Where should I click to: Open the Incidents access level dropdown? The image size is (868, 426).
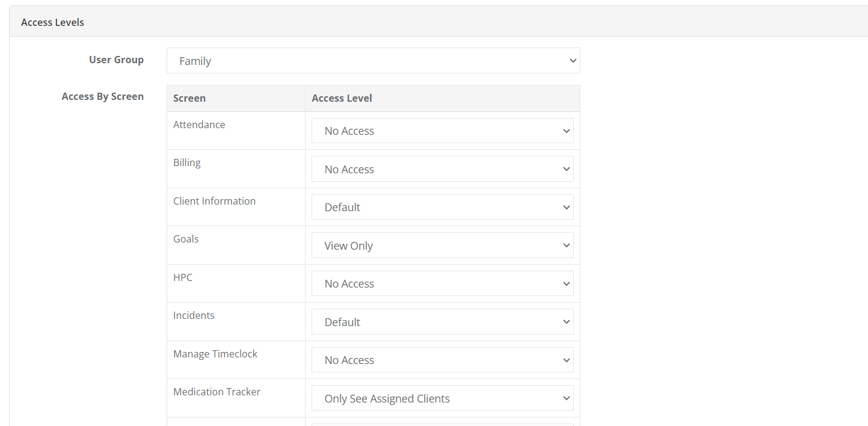point(442,322)
